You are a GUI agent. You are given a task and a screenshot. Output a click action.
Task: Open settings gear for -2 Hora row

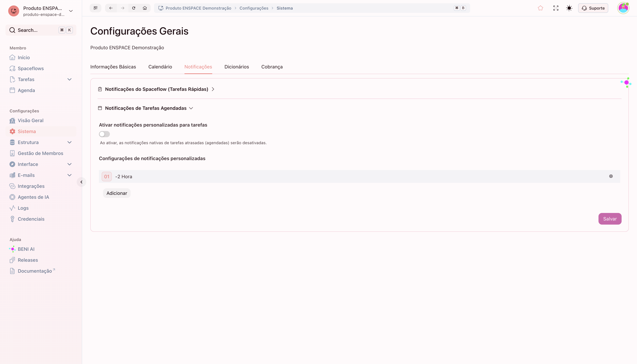tap(611, 176)
